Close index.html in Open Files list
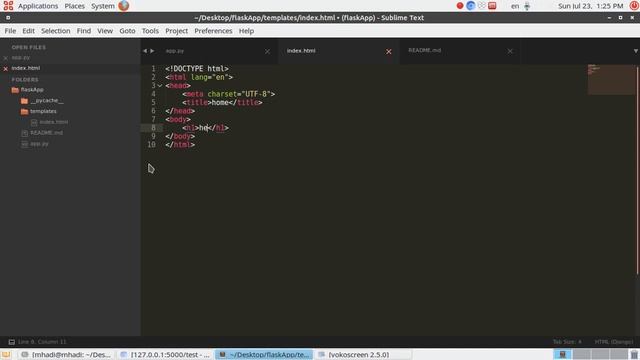The width and height of the screenshot is (640, 360). (x=6, y=69)
